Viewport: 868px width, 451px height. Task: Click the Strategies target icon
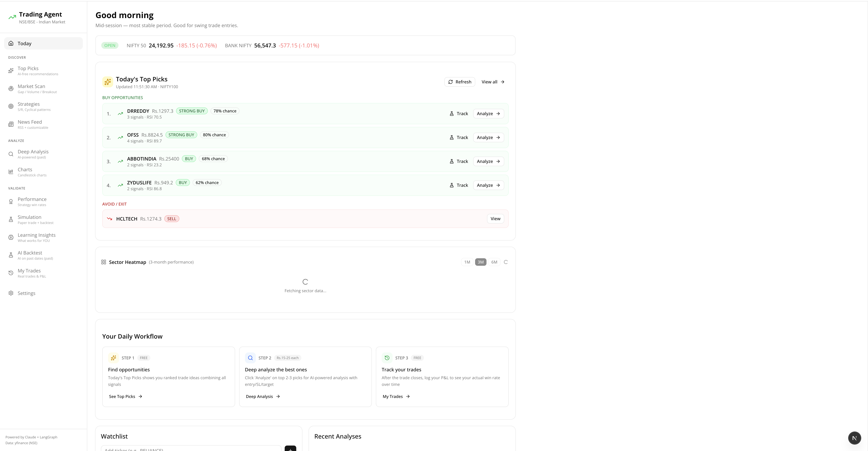[11, 106]
